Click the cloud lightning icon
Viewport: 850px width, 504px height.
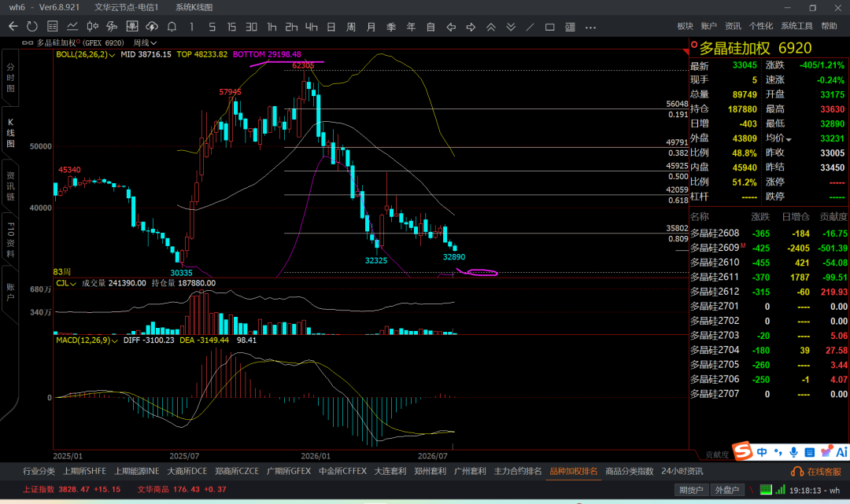click(152, 27)
